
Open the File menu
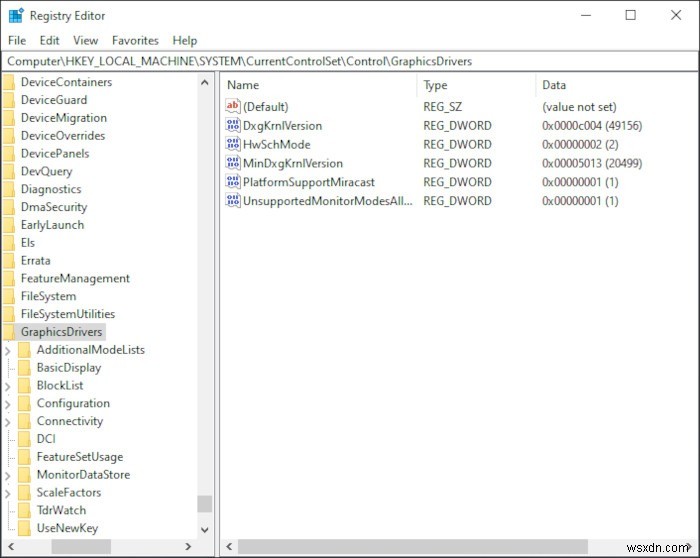[x=17, y=41]
